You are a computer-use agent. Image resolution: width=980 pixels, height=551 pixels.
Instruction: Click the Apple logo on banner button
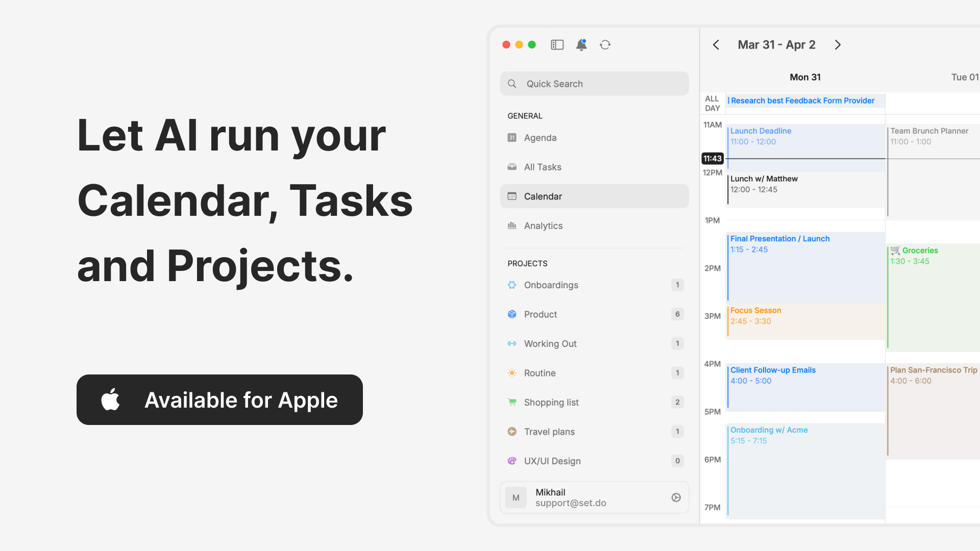point(111,399)
